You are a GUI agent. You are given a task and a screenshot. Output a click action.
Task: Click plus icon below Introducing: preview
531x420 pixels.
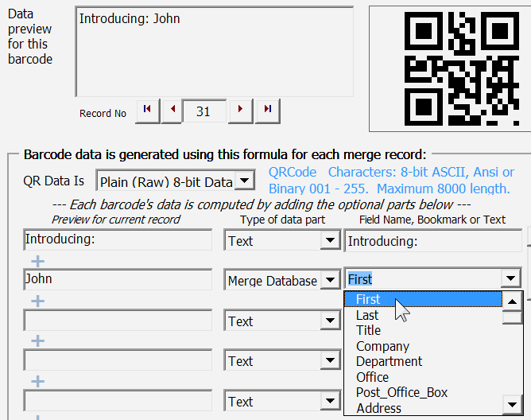click(37, 261)
